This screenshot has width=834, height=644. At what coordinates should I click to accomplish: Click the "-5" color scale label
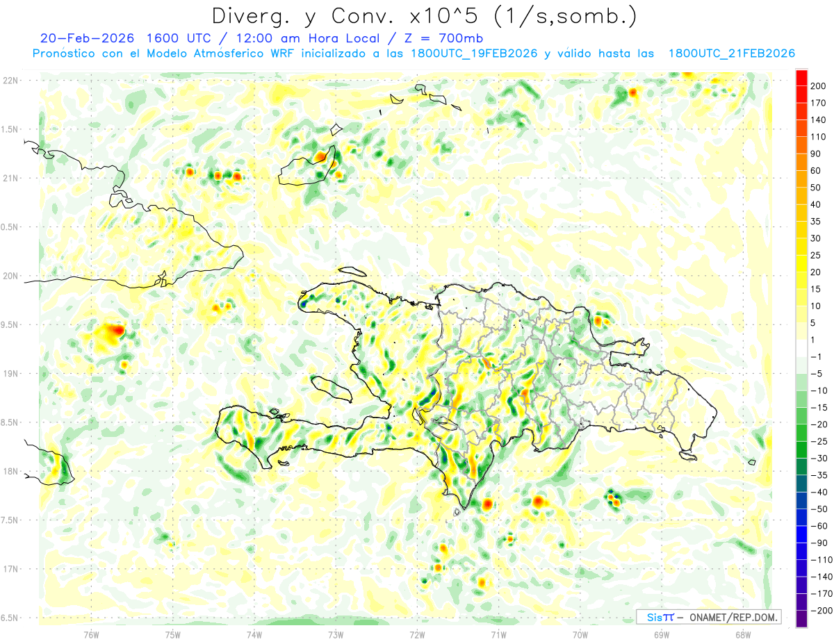(x=817, y=374)
